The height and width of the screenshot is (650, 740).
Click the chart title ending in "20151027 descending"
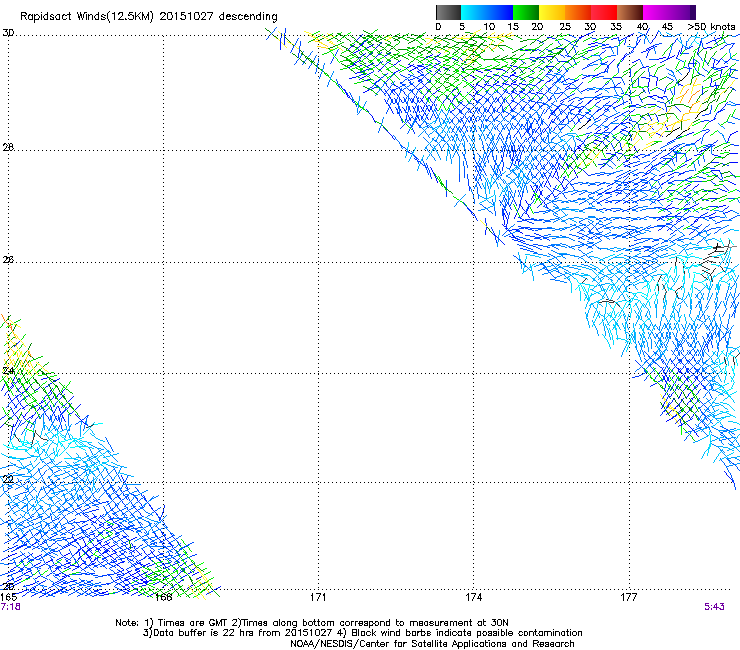click(149, 17)
